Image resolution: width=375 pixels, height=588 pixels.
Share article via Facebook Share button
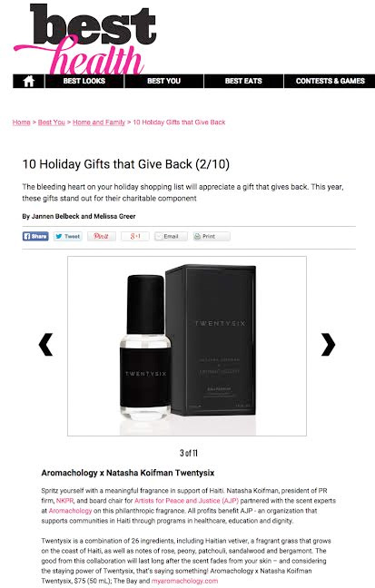35,236
